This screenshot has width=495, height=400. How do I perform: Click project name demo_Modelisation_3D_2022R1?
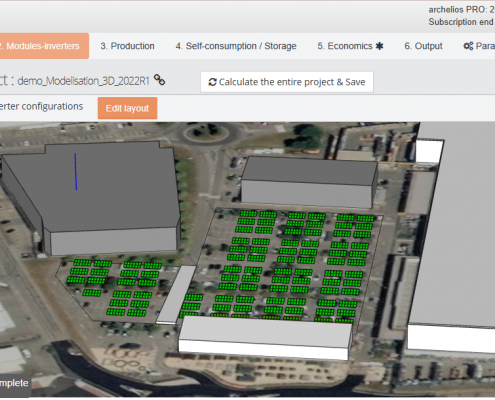[x=83, y=81]
